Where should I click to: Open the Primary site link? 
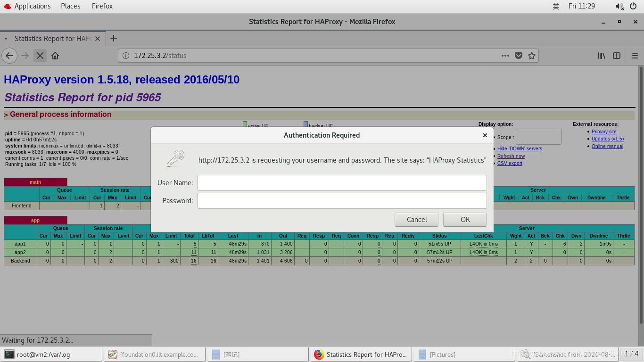coord(604,132)
